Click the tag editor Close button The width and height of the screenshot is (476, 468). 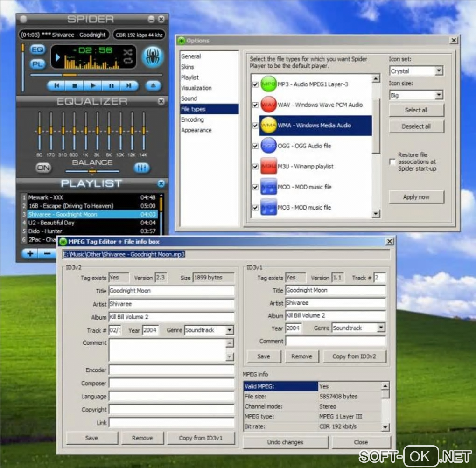(x=361, y=442)
